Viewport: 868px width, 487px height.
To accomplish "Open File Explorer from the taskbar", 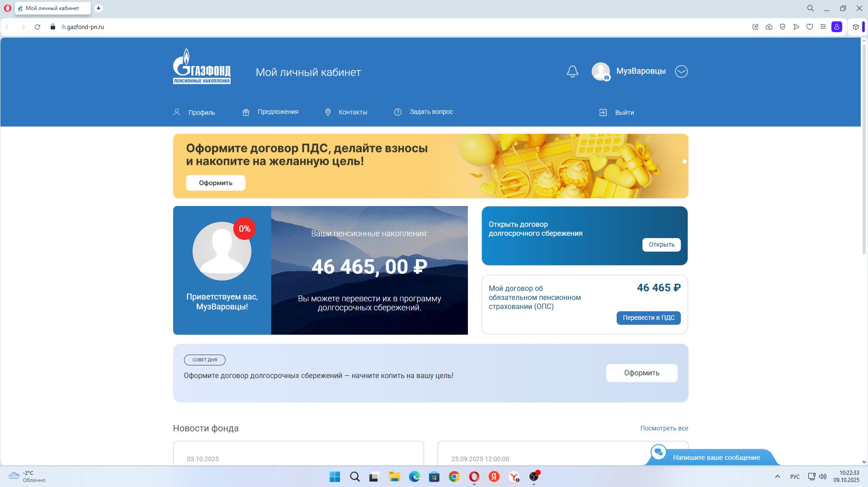I will click(x=395, y=477).
